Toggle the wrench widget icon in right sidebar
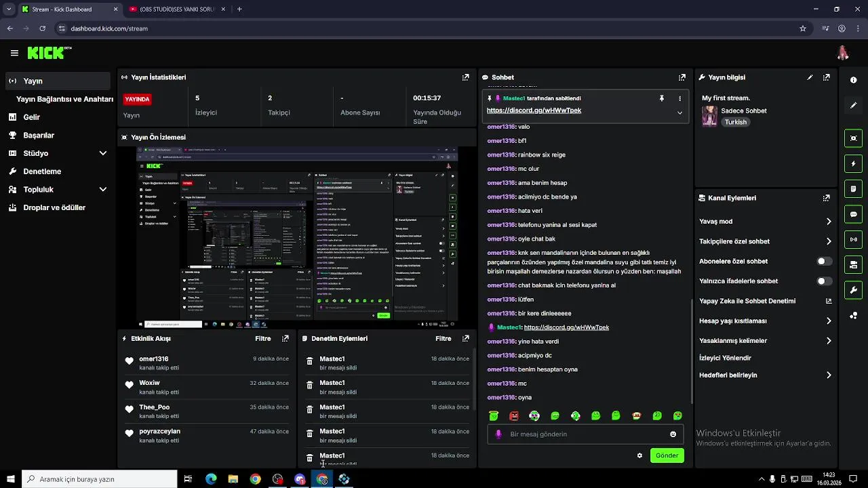This screenshot has width=868, height=488. (x=853, y=290)
